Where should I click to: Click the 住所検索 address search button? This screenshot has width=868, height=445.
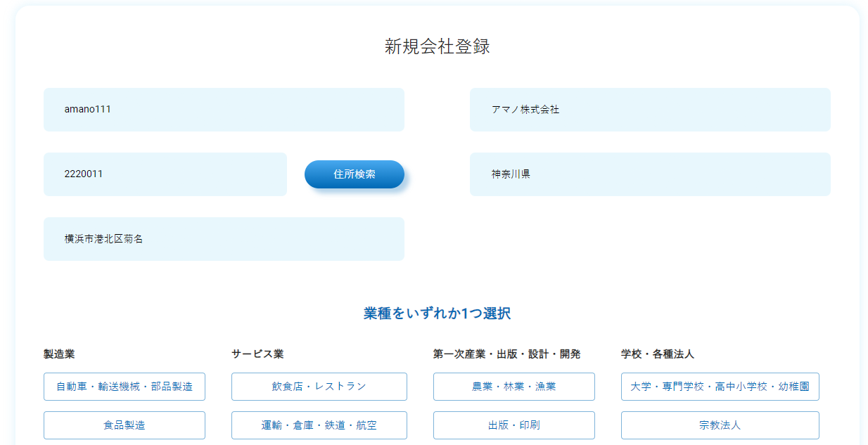[355, 174]
